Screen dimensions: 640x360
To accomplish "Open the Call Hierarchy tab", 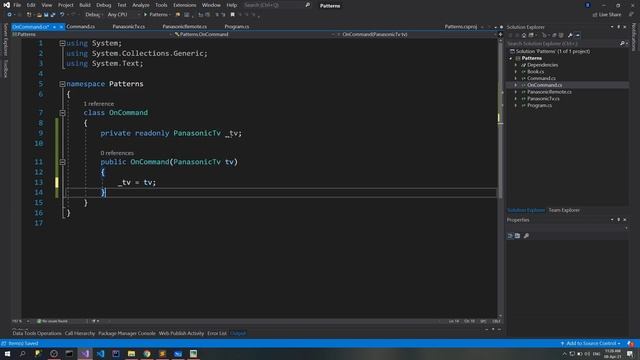I will pyautogui.click(x=80, y=333).
